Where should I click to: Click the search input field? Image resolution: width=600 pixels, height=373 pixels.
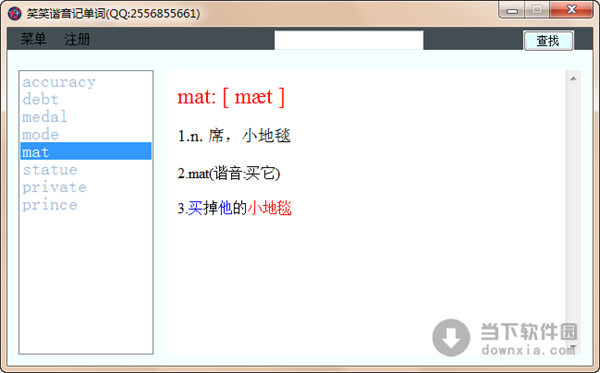click(349, 40)
